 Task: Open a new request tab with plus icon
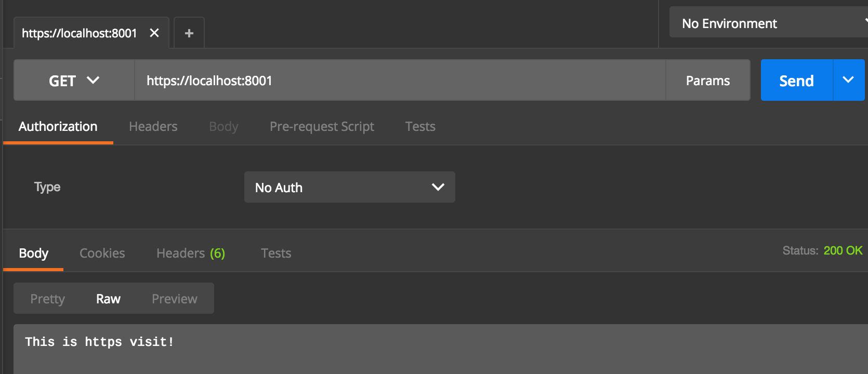189,33
